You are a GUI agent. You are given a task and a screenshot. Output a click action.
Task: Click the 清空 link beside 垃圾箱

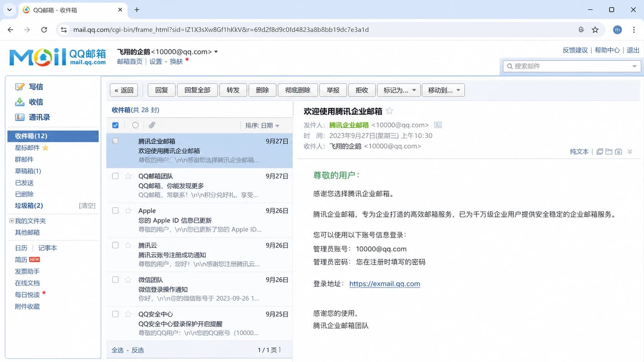87,205
